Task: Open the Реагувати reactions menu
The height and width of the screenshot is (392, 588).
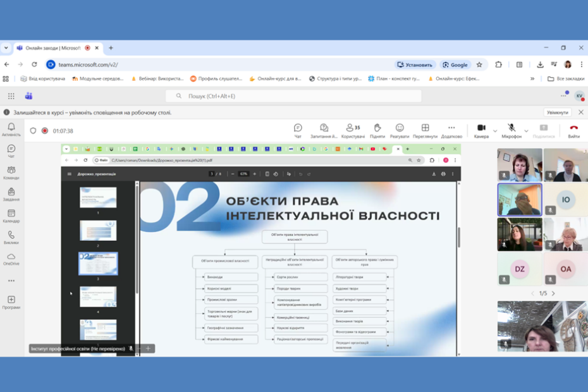Action: [x=400, y=130]
